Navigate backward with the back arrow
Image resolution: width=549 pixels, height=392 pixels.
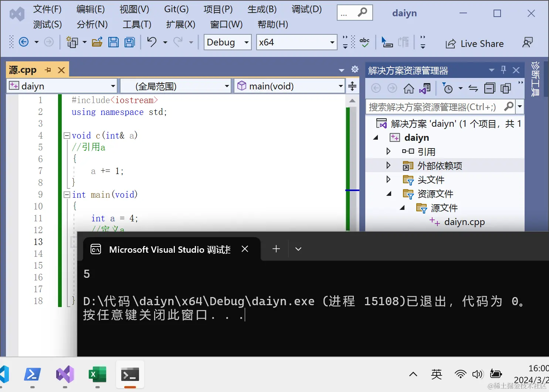pyautogui.click(x=24, y=42)
